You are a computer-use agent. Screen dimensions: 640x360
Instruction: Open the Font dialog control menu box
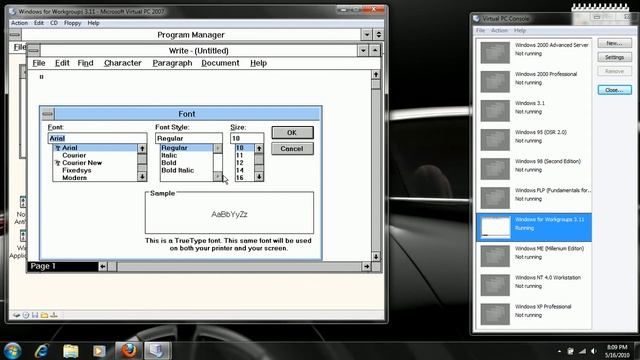click(47, 114)
